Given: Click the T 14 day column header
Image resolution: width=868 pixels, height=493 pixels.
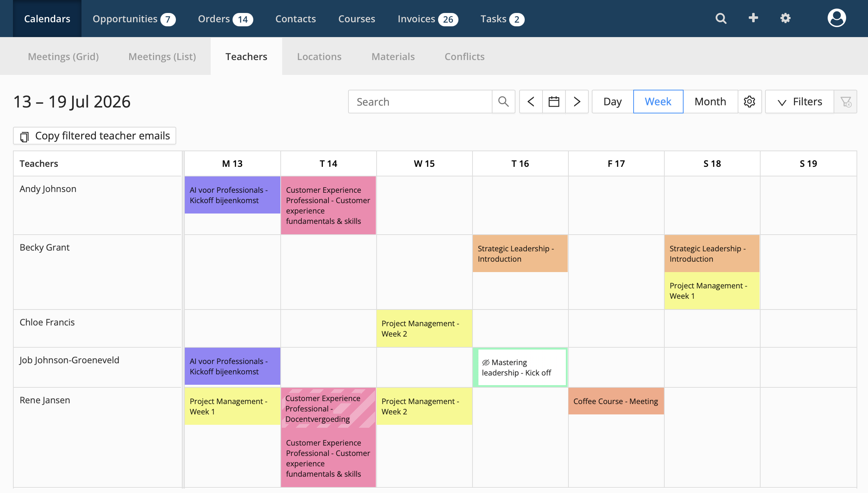Looking at the screenshot, I should [x=328, y=163].
